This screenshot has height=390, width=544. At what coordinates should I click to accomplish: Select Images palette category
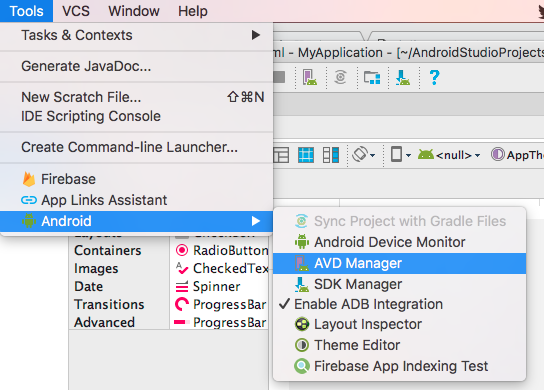[x=96, y=269]
